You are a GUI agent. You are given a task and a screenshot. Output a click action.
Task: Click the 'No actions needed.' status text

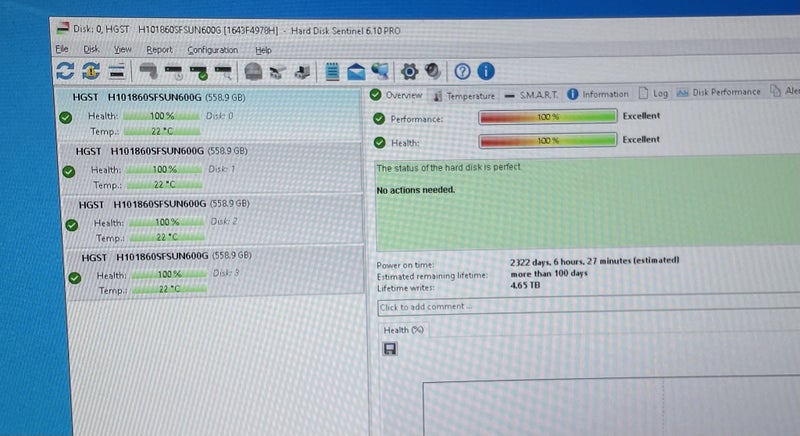pos(415,190)
